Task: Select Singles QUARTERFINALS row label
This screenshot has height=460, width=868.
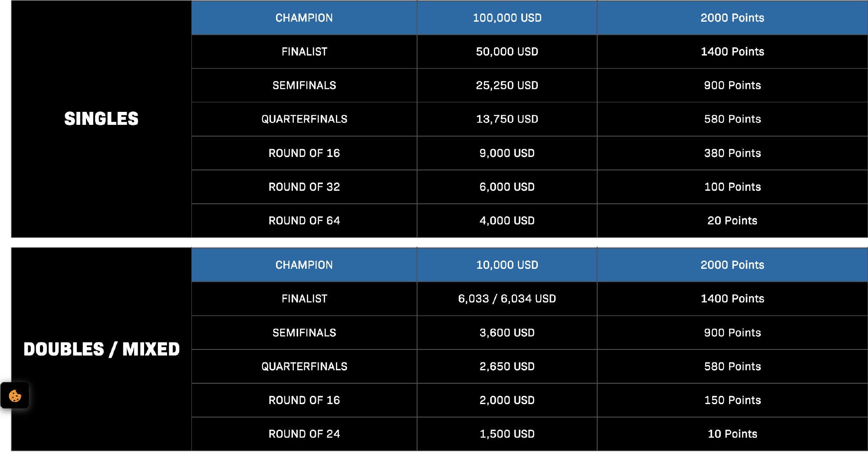Action: pos(304,119)
